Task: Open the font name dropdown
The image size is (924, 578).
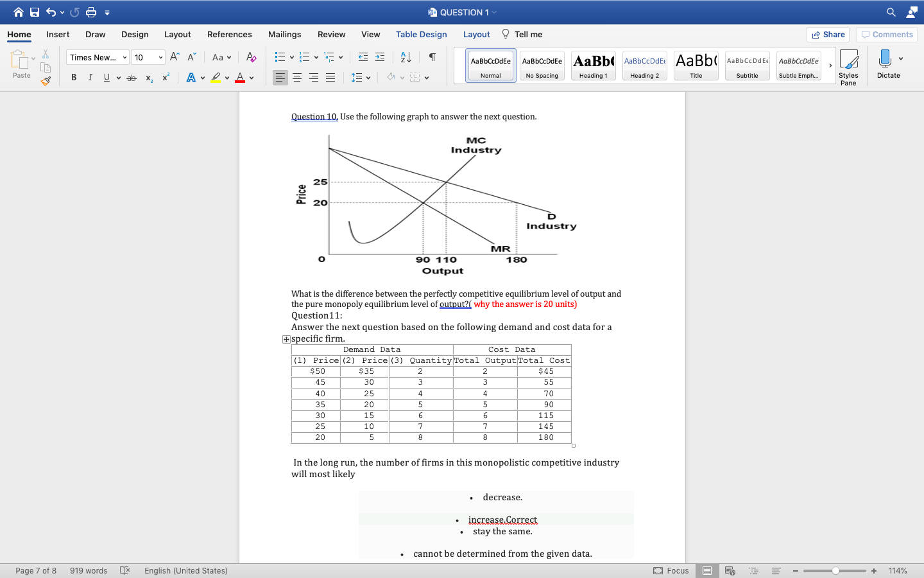Action: (x=97, y=57)
